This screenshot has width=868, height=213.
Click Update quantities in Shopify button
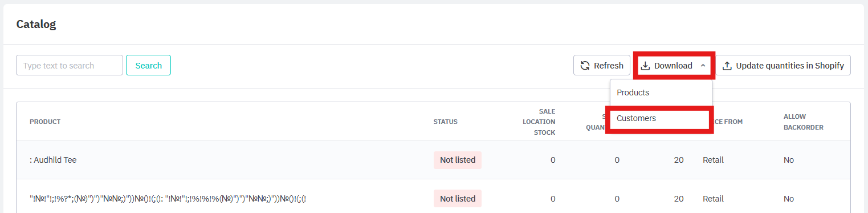[783, 65]
